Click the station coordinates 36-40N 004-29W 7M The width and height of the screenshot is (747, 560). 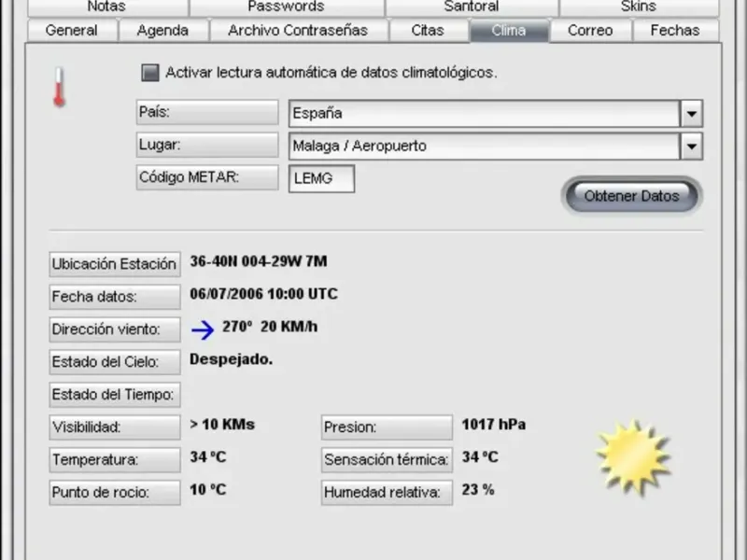tap(259, 261)
